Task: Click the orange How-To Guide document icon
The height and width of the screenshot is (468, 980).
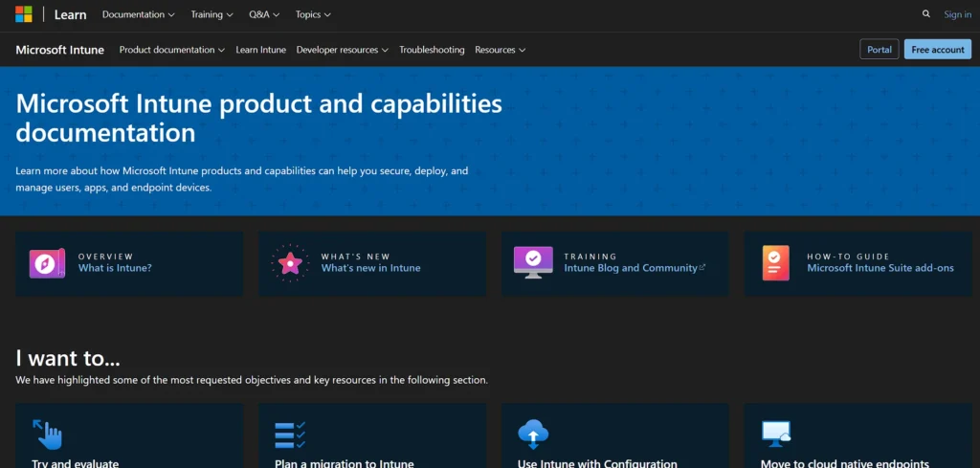Action: [775, 262]
